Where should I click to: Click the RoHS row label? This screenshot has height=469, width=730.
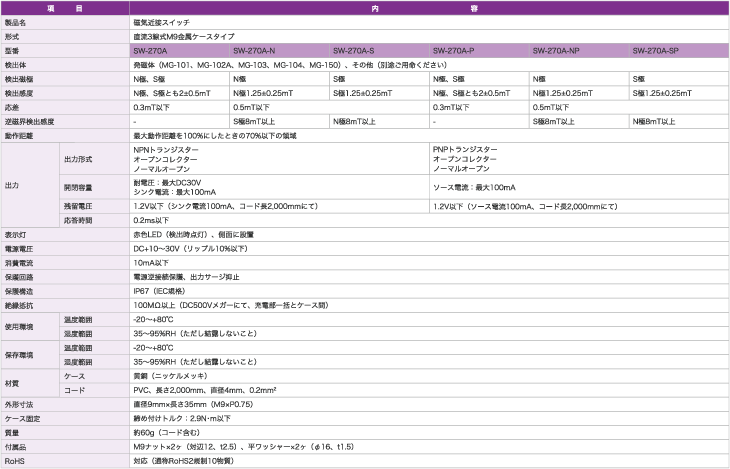tap(15, 461)
